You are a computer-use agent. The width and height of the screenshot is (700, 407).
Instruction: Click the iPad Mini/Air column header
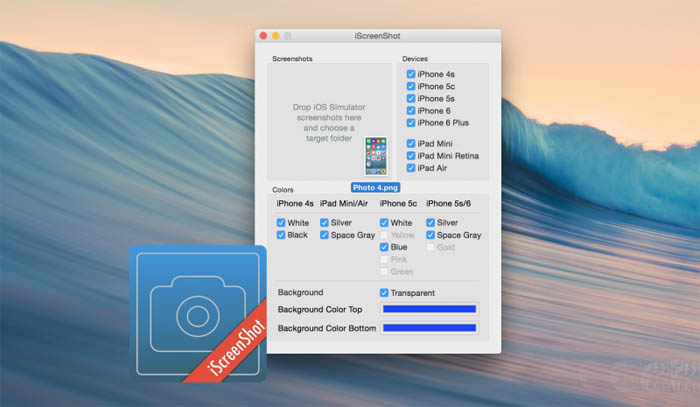pos(344,204)
